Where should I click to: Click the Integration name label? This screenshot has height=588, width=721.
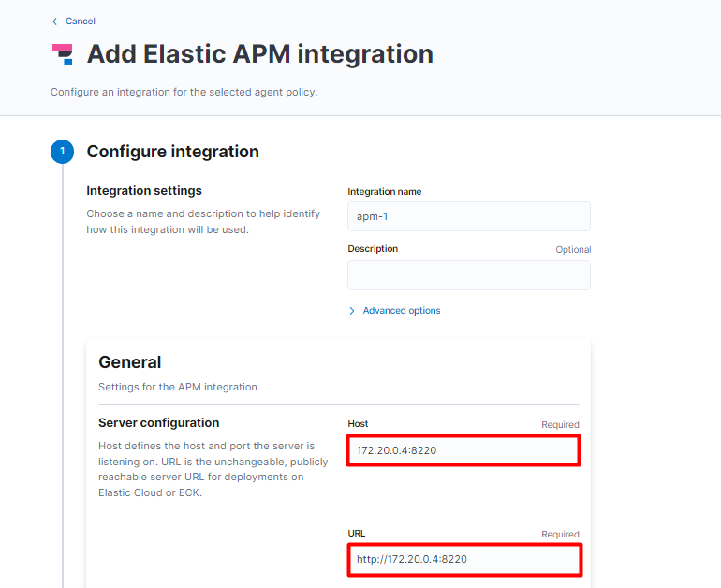(385, 192)
